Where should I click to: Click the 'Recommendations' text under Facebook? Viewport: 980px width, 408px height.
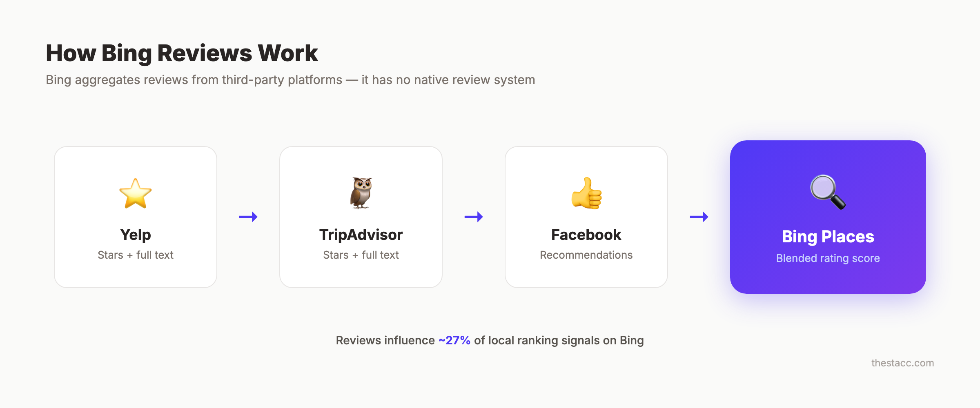tap(586, 255)
